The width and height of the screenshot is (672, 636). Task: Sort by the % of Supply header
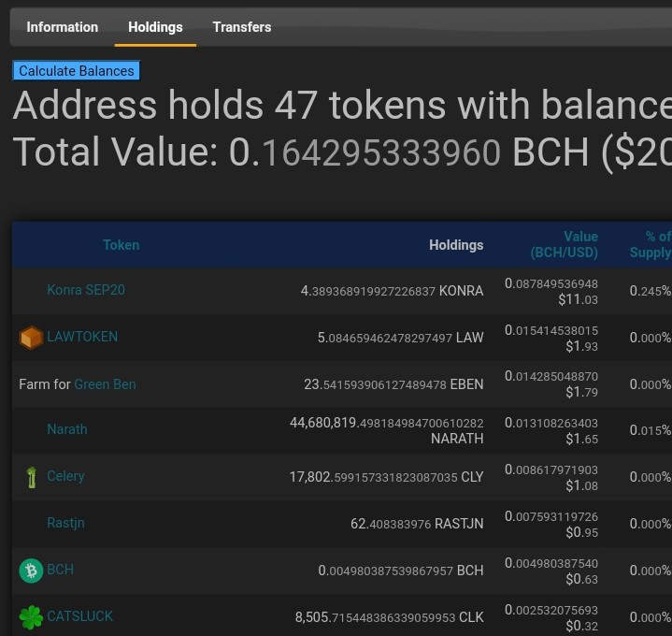point(651,244)
